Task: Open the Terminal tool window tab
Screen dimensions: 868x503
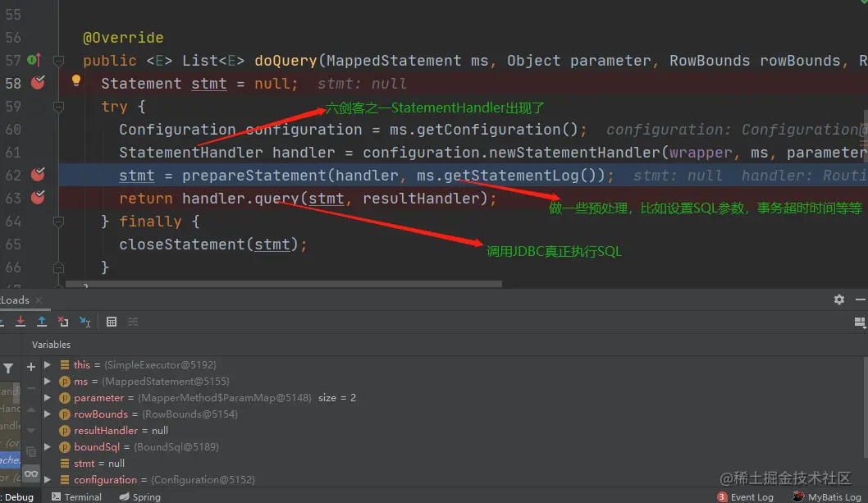Action: [76, 497]
